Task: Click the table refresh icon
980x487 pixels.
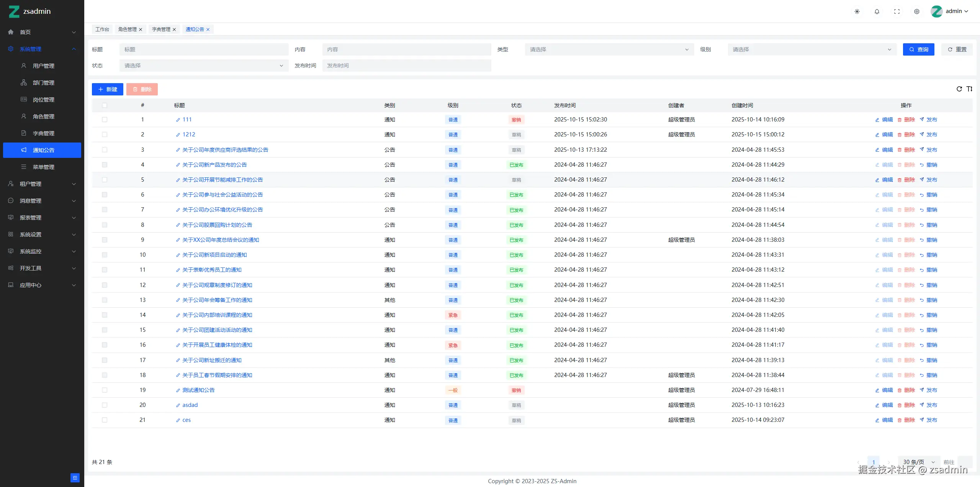Action: [x=959, y=89]
